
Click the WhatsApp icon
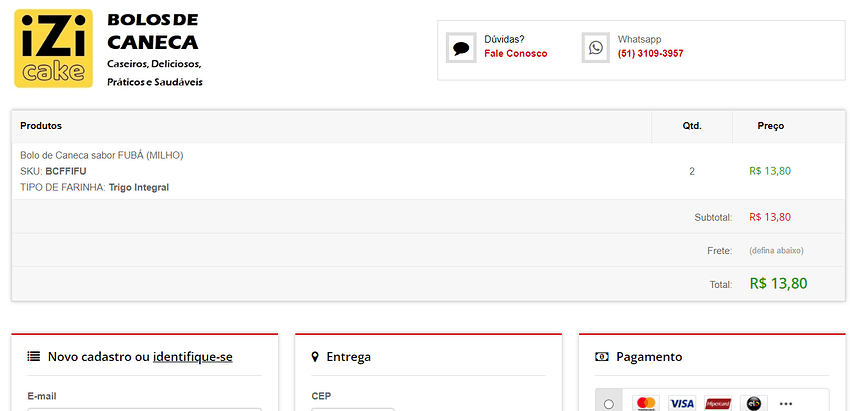click(596, 48)
